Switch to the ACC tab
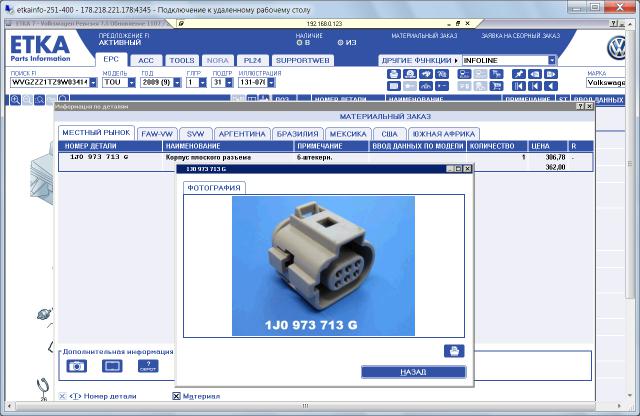This screenshot has width=640, height=416. [x=146, y=60]
